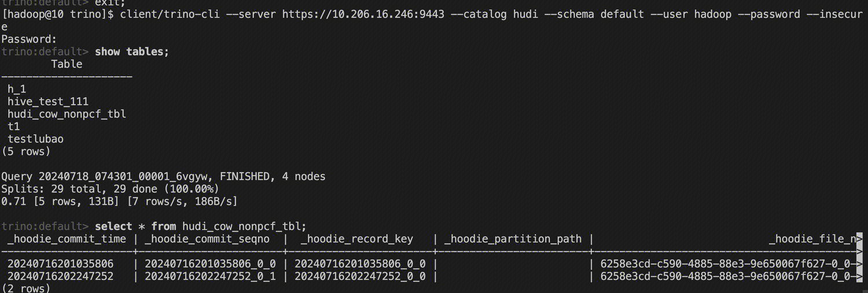Click the Password: prompt line
The width and height of the screenshot is (868, 293).
click(x=29, y=39)
